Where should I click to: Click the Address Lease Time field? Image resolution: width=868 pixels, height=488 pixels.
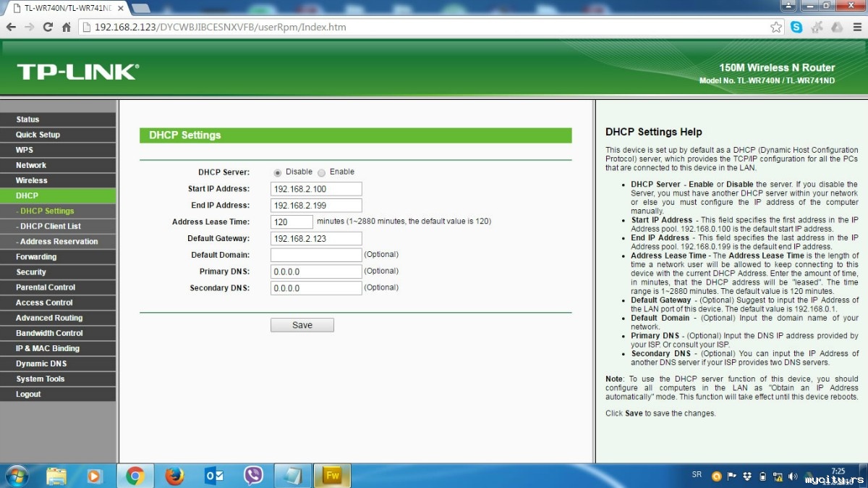(292, 222)
